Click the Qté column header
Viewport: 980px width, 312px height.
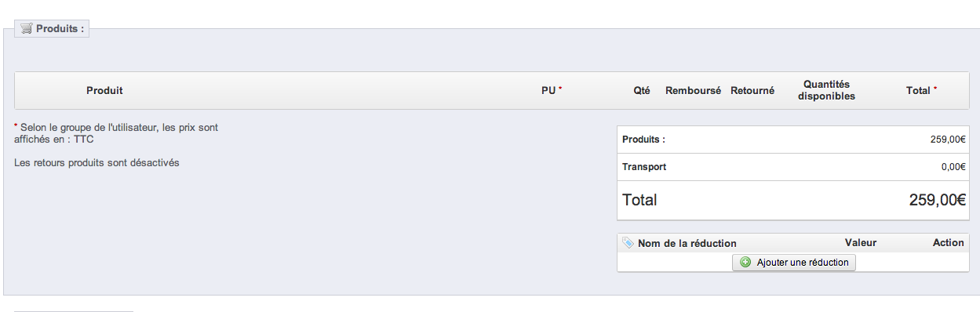point(642,91)
